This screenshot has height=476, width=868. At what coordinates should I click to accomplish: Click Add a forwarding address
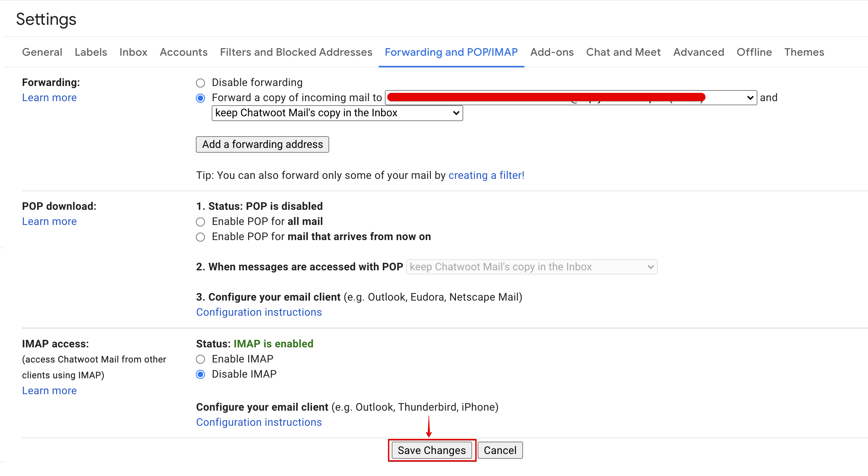[263, 144]
